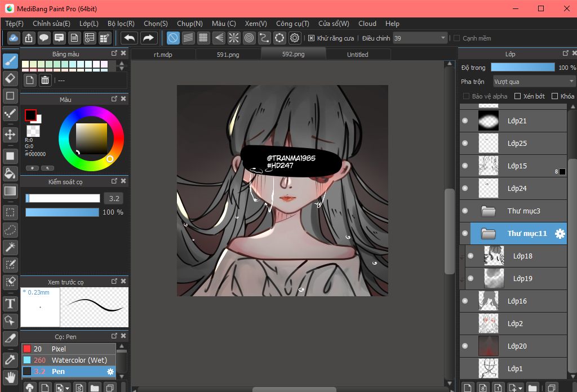Select the Text tool
This screenshot has height=392, width=577.
click(10, 304)
